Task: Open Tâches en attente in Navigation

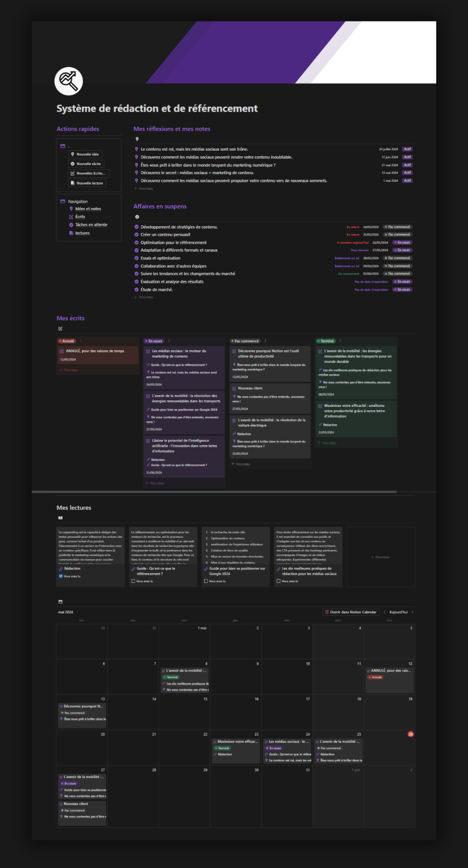Action: pyautogui.click(x=91, y=225)
